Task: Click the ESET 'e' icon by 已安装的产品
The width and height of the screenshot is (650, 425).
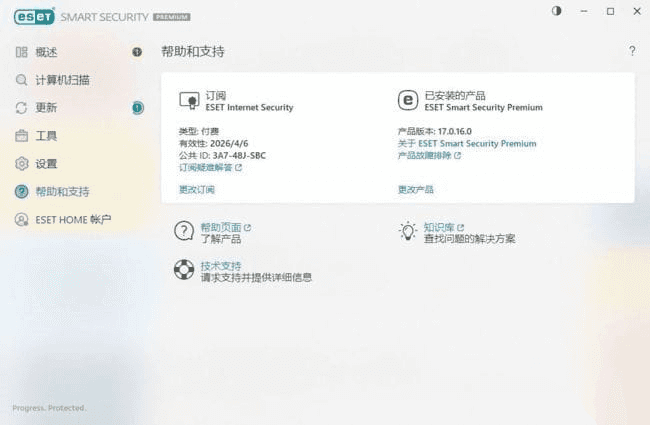Action: [408, 100]
